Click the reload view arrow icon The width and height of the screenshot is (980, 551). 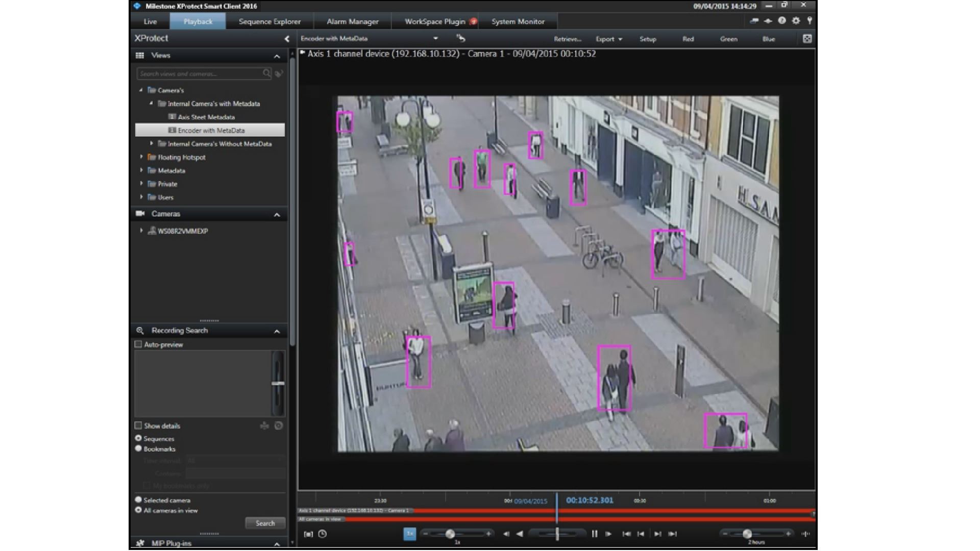click(461, 38)
